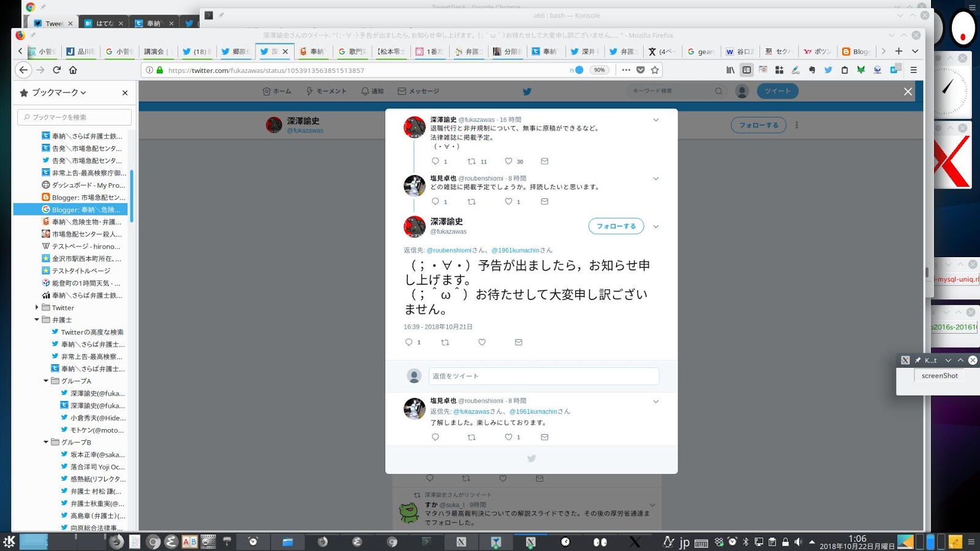Open the chevron menu beside the dialog フォローする button
The width and height of the screenshot is (980, 551).
(x=656, y=227)
